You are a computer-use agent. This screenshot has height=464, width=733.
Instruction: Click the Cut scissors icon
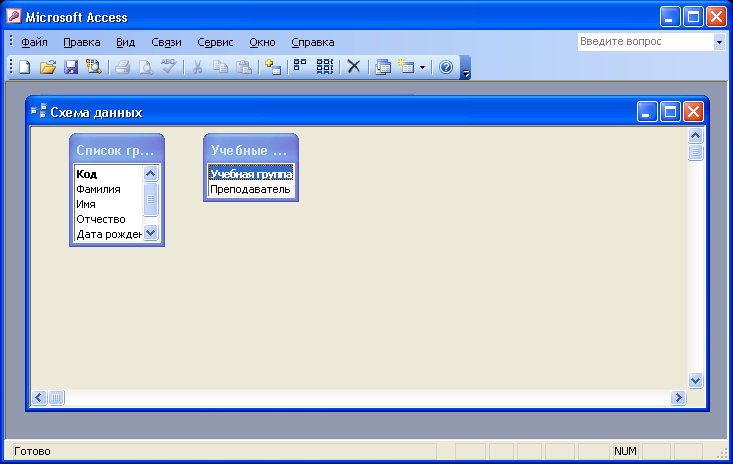coord(197,67)
